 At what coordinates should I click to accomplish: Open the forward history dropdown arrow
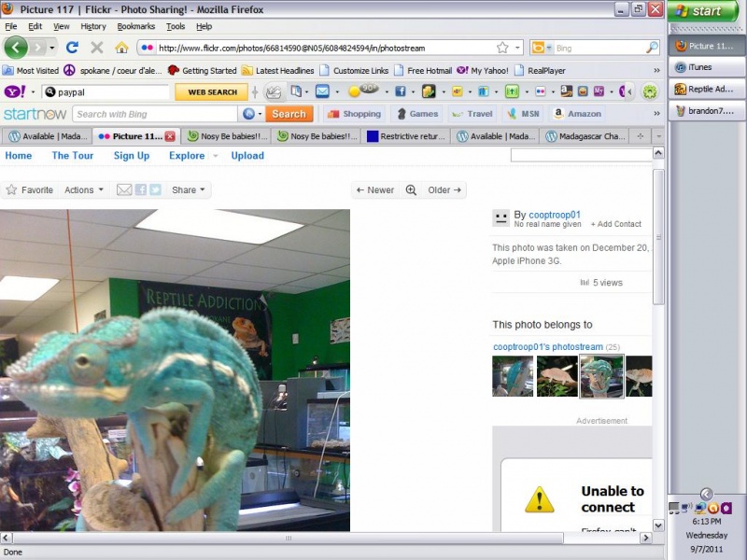[52, 48]
